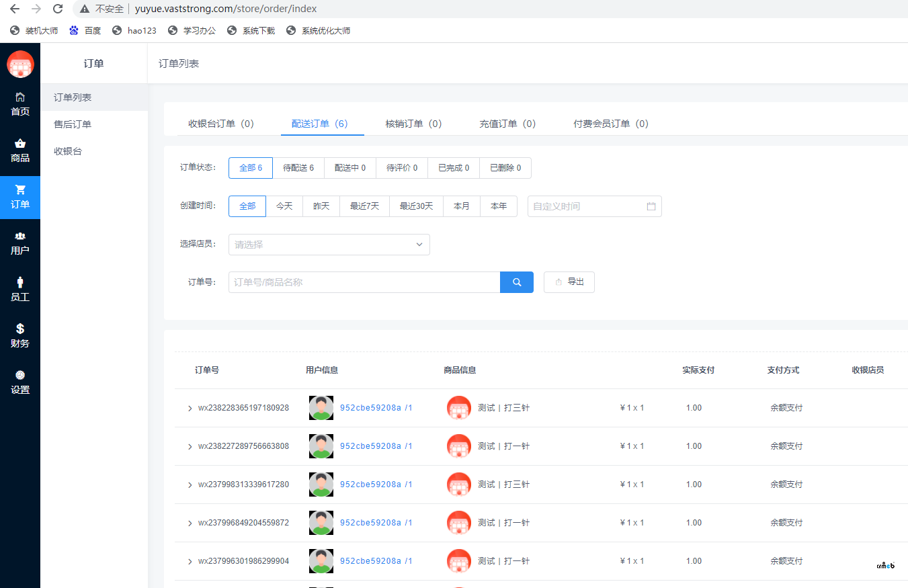Image resolution: width=908 pixels, height=588 pixels.
Task: Filter by status 待配送 6
Action: click(298, 168)
